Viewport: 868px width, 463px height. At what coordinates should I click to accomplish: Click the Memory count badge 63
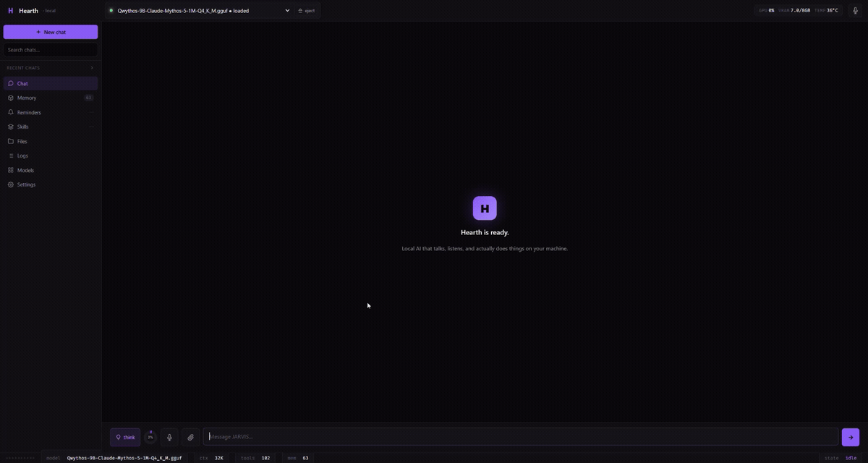pyautogui.click(x=89, y=98)
